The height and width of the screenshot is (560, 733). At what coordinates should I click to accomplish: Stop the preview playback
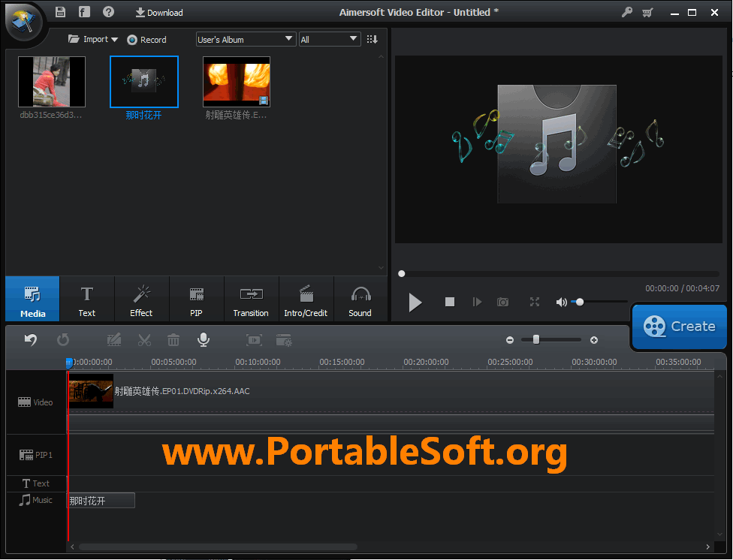[450, 302]
